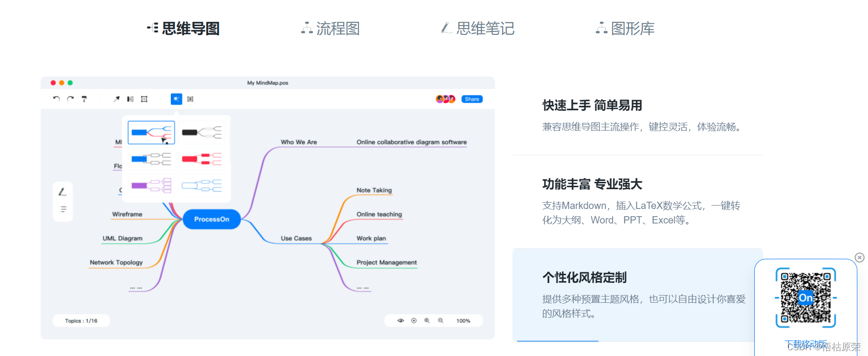Screen dimensions: 868x356
Task: Click the collaborator avatars group
Action: pos(446,99)
